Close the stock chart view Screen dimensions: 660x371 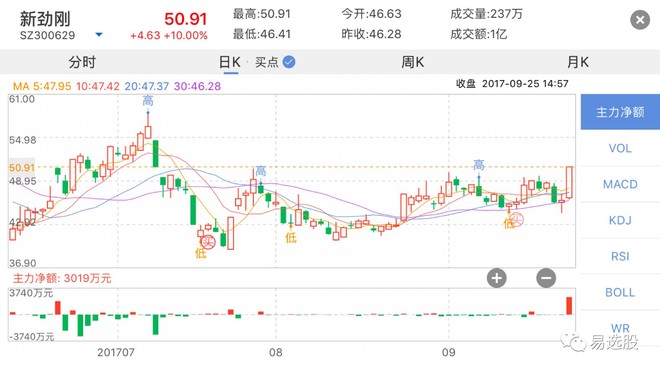pyautogui.click(x=640, y=20)
